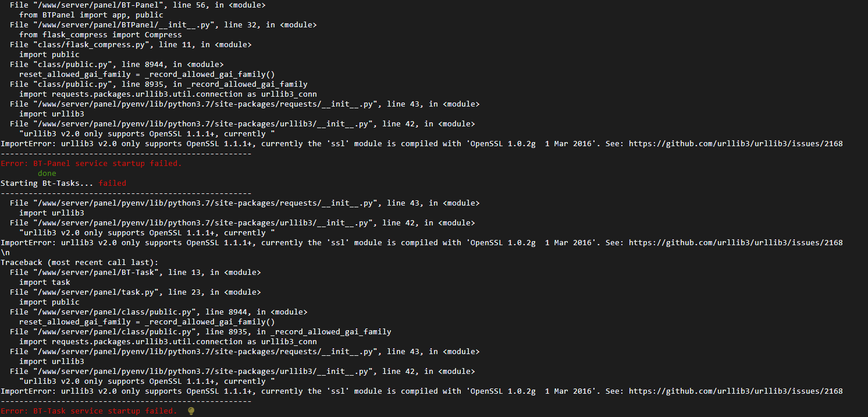
Task: Click the green 'done' text
Action: 47,174
